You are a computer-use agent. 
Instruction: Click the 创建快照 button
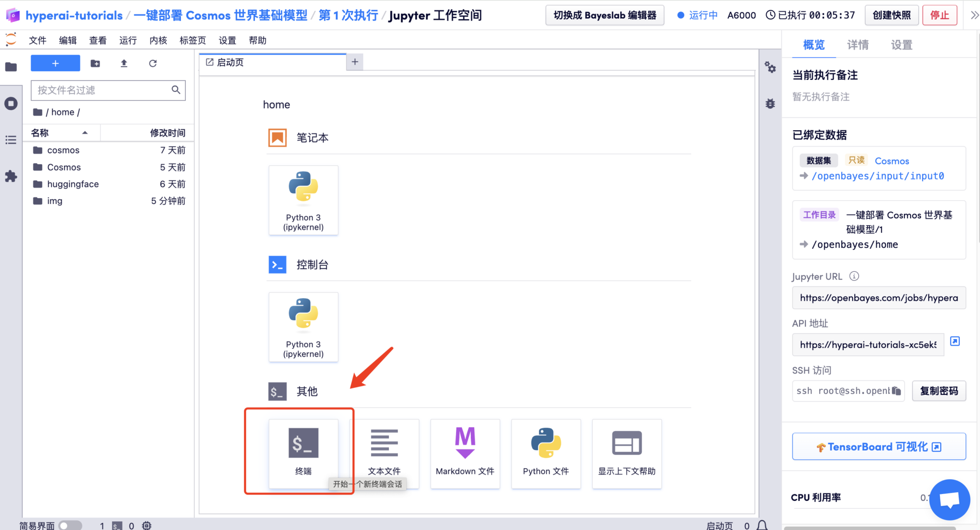point(892,15)
